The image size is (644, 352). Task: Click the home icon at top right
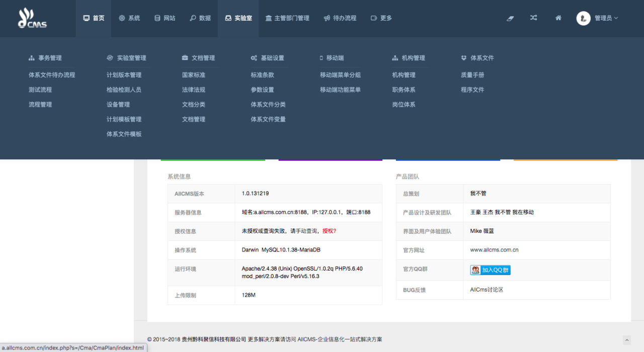click(x=558, y=18)
